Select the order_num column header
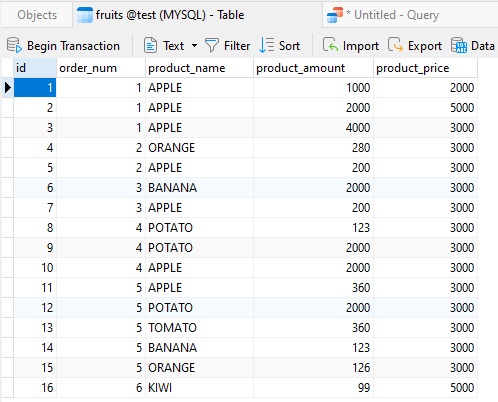The width and height of the screenshot is (498, 402). pyautogui.click(x=101, y=68)
